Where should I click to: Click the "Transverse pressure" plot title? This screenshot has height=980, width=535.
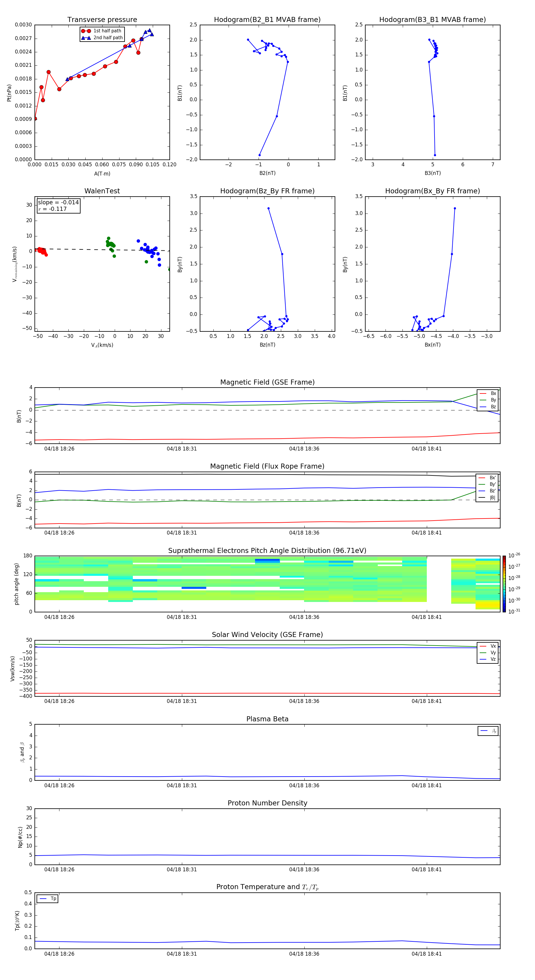click(102, 20)
